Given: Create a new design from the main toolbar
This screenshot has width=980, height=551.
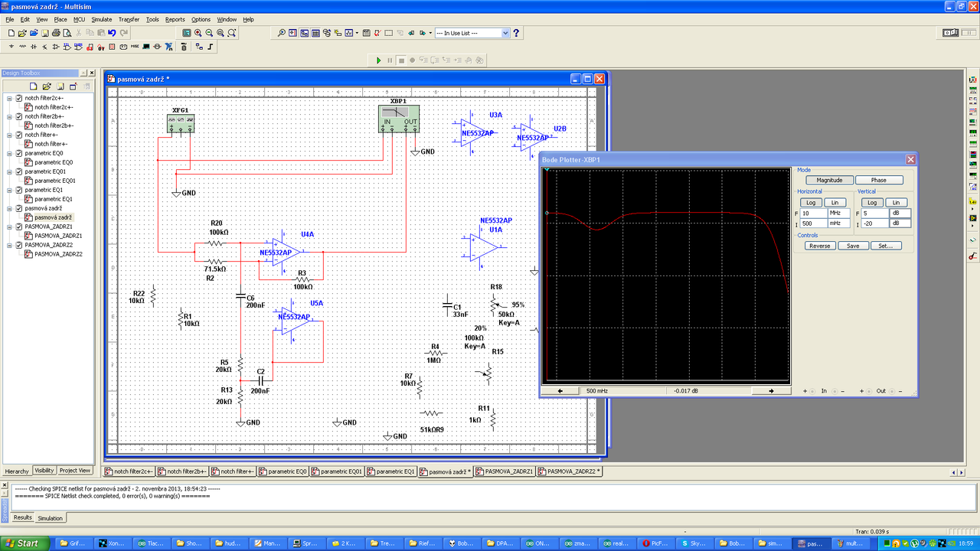Looking at the screenshot, I should (11, 34).
